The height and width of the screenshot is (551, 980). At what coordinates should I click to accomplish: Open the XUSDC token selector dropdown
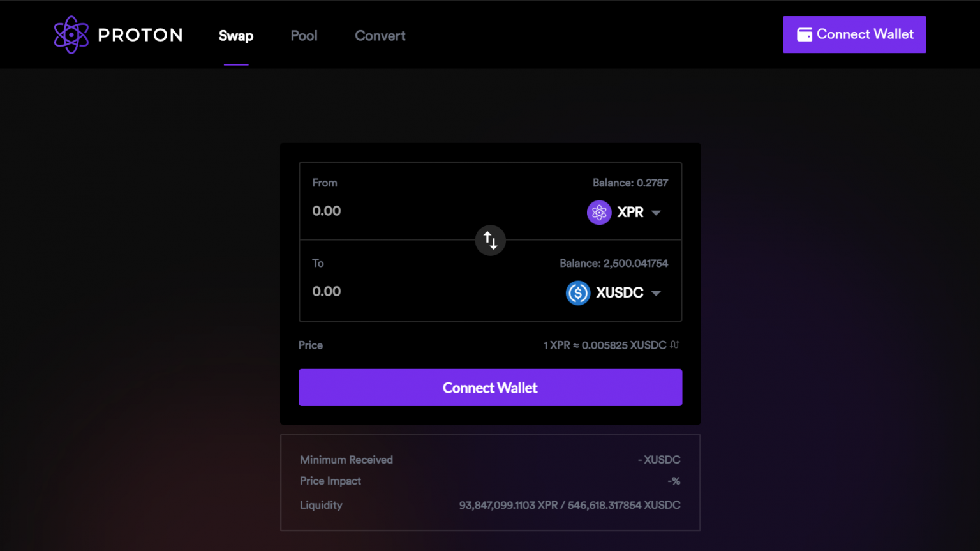(x=657, y=292)
